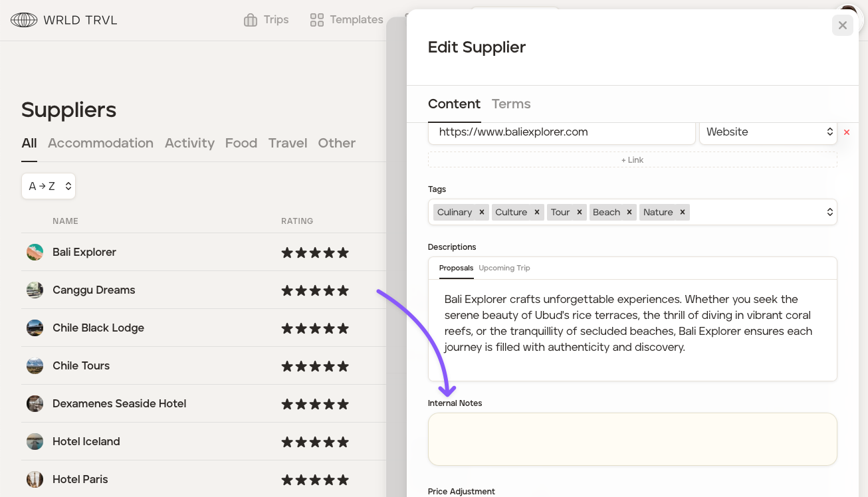Remove the Tour tag

pos(580,213)
